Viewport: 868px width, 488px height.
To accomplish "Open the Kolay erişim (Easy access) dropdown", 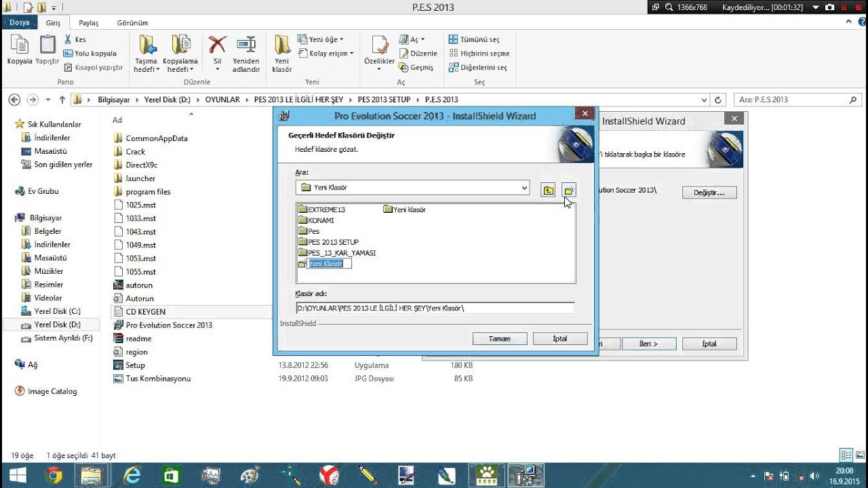I will click(325, 54).
